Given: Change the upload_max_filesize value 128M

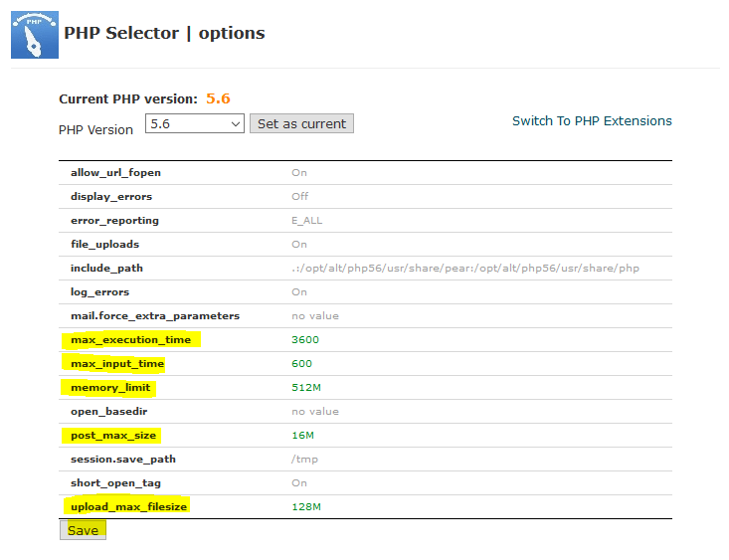Looking at the screenshot, I should tap(306, 507).
